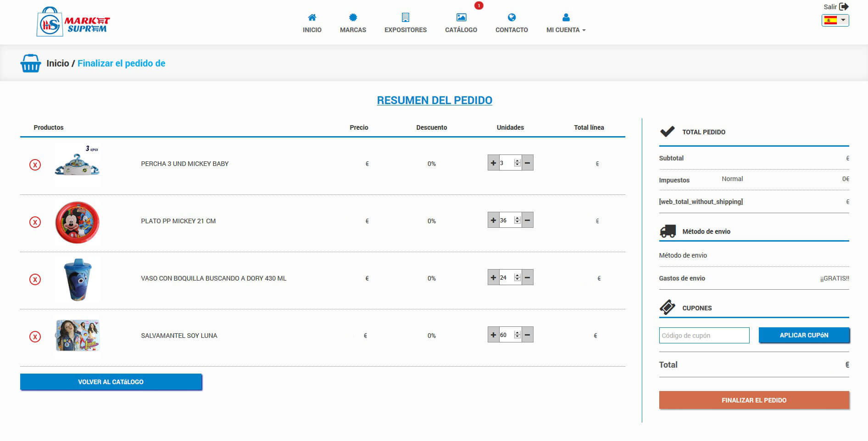Viewport: 868px width, 441px height.
Task: Open the Catálogo icon with notification badge
Action: pos(461,18)
